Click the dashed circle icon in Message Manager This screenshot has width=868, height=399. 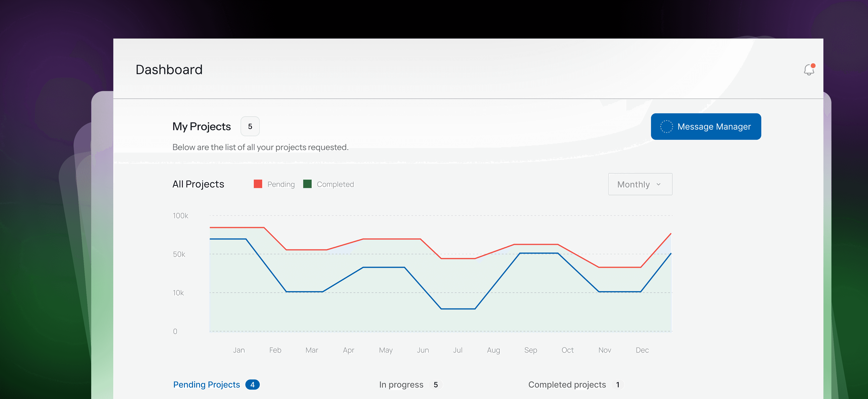pyautogui.click(x=666, y=126)
